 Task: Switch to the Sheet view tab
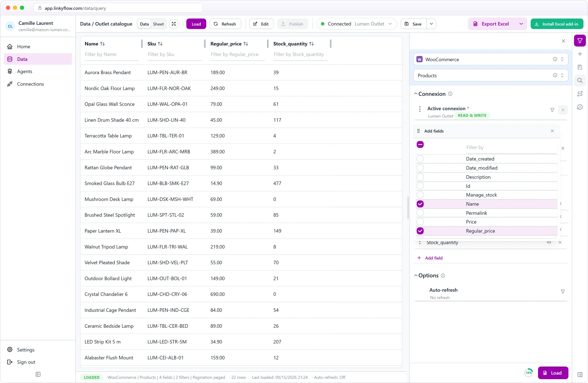158,24
